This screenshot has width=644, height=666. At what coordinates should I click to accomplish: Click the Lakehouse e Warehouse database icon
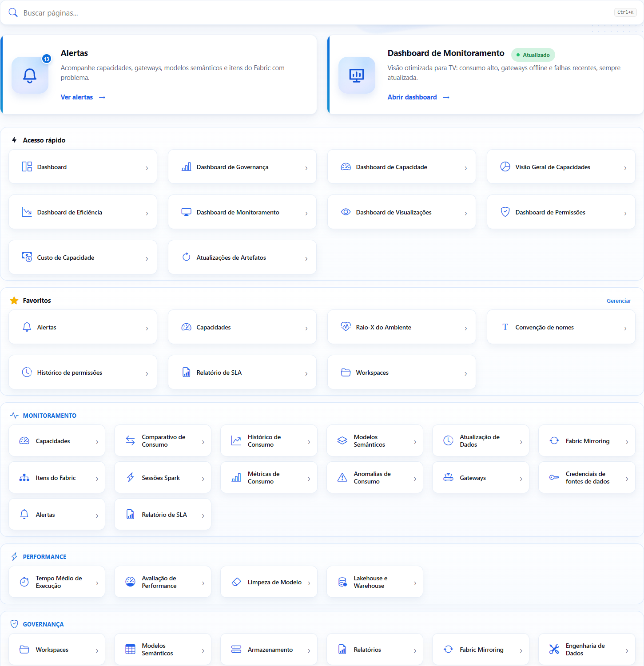[342, 582]
